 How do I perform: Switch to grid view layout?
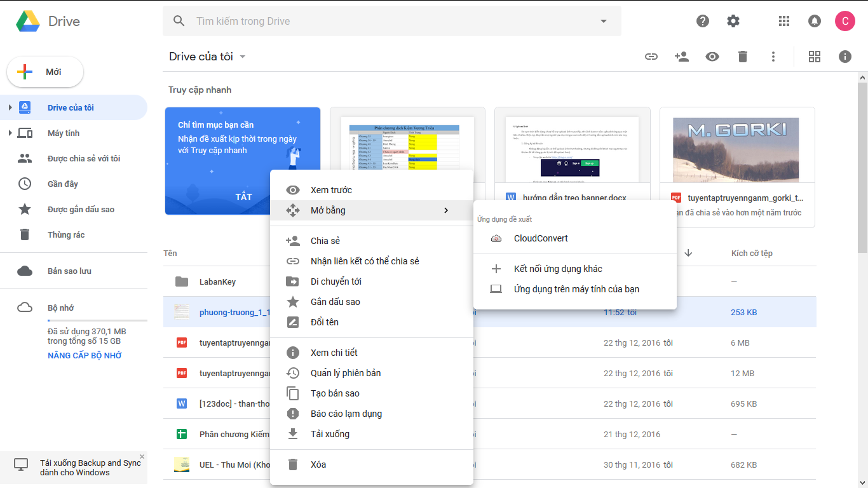click(x=814, y=57)
